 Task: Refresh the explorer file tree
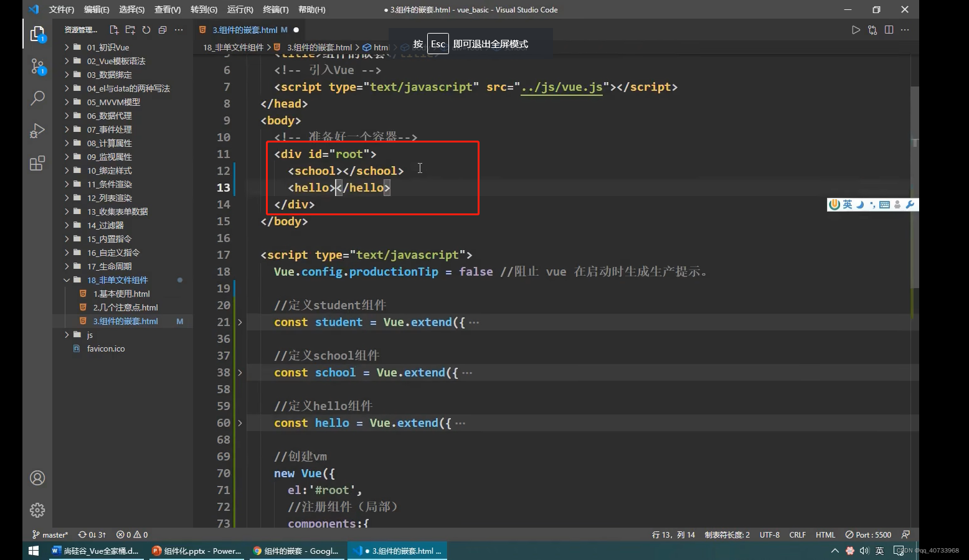pos(146,30)
